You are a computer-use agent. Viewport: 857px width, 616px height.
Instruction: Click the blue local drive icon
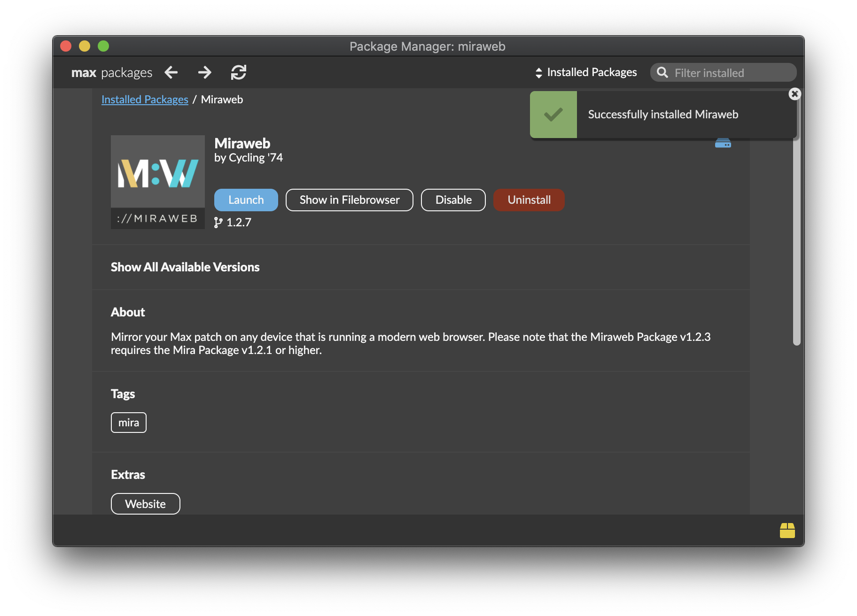(x=723, y=143)
